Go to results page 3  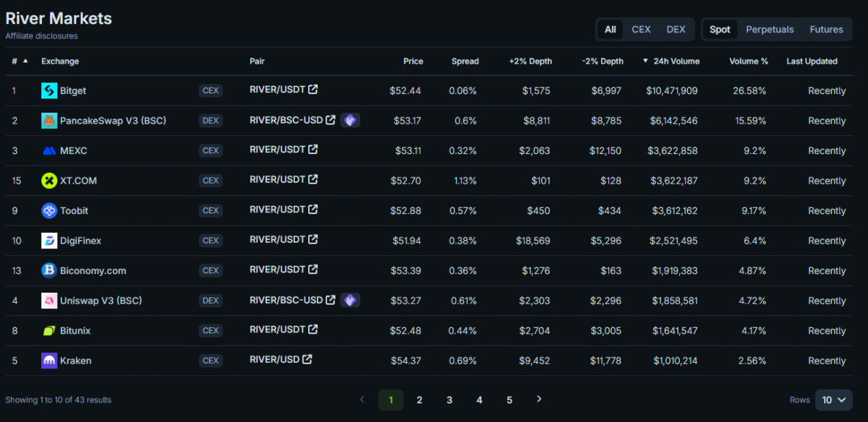pos(449,400)
